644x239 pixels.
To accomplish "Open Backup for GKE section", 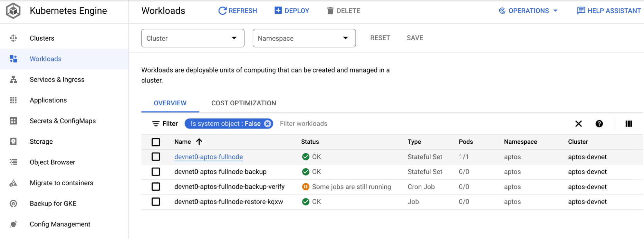I will (x=53, y=204).
